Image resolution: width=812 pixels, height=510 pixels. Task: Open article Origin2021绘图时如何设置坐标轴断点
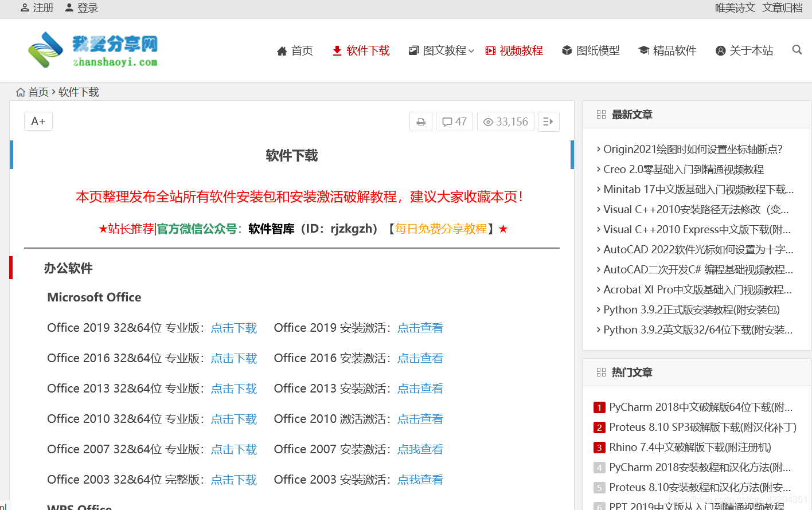(693, 149)
